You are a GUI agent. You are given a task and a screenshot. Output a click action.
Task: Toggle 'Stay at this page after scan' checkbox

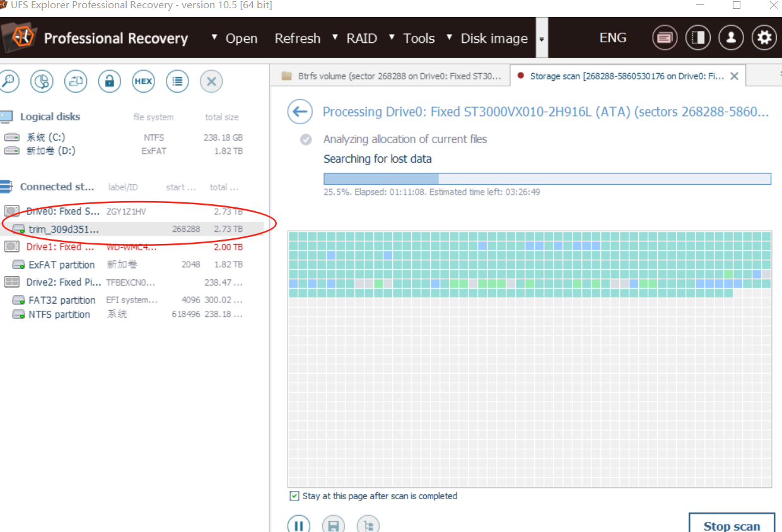point(295,496)
